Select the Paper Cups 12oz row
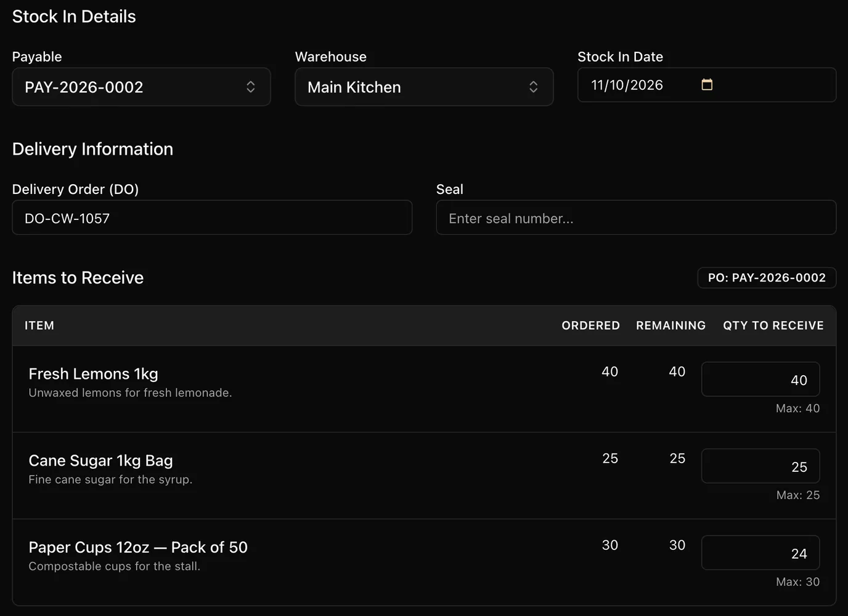 (x=424, y=562)
